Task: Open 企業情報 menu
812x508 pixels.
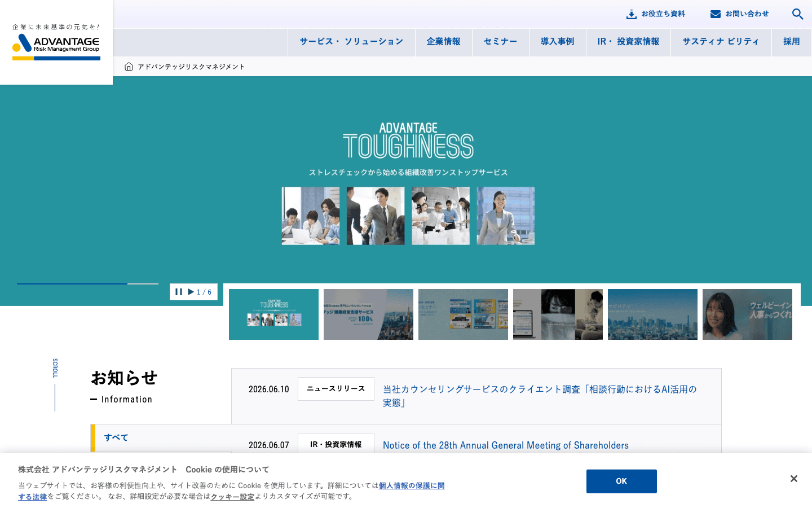Action: coord(444,42)
